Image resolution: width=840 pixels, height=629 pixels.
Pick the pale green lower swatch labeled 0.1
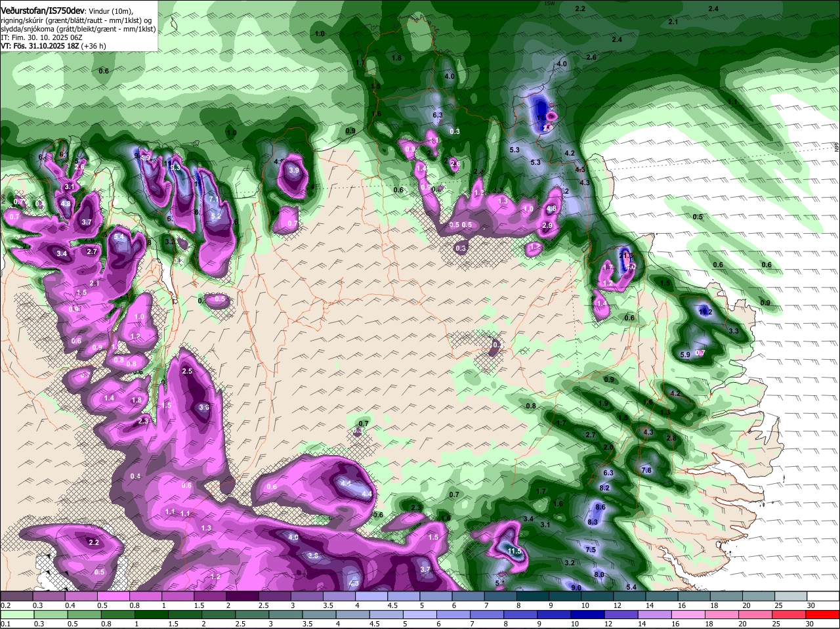(x=16, y=614)
